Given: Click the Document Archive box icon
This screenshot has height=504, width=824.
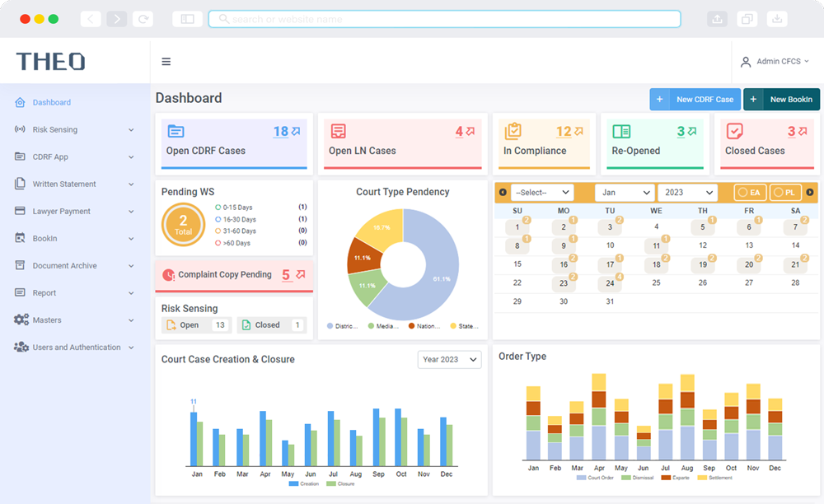Looking at the screenshot, I should coord(20,265).
